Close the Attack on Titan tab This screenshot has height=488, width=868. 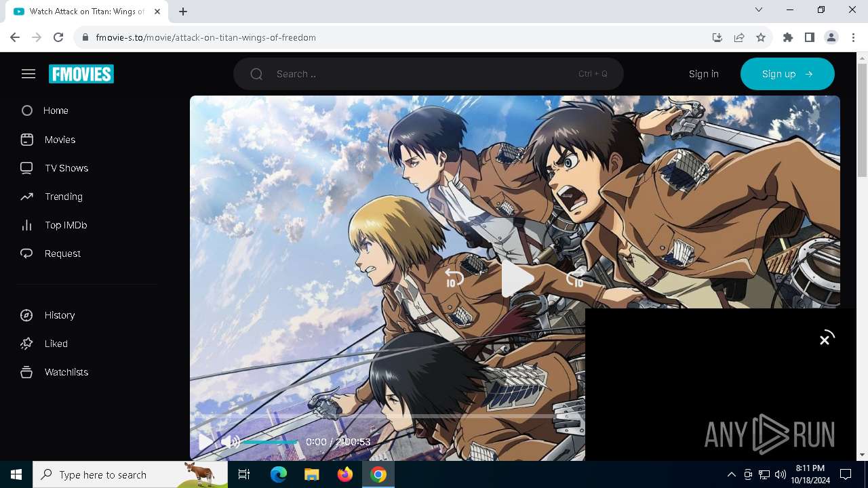158,11
